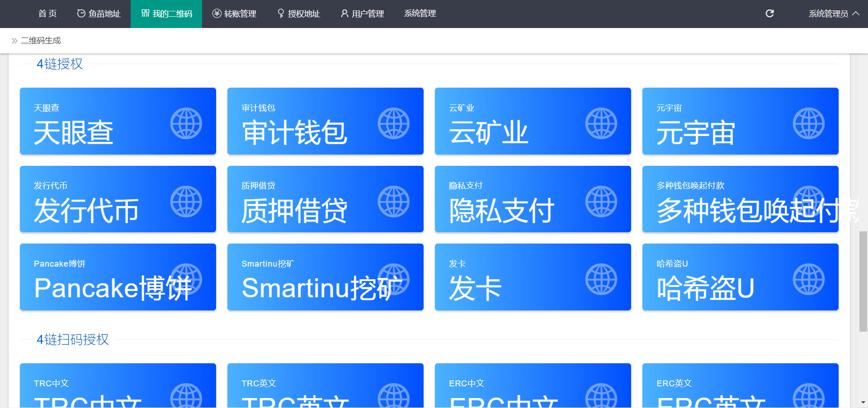Click the vertical scrollbar thumb

click(863, 281)
